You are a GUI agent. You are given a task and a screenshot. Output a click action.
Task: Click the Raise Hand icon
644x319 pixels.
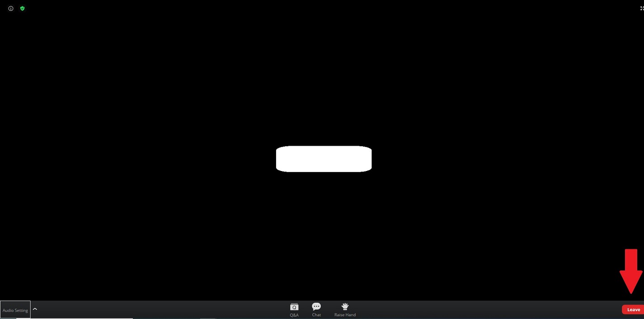point(345,307)
